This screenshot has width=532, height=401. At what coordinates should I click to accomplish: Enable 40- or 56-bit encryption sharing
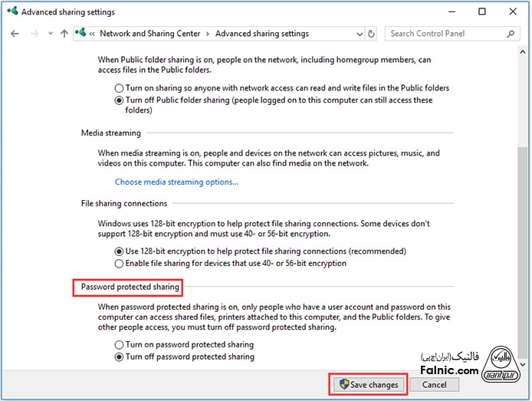119,264
